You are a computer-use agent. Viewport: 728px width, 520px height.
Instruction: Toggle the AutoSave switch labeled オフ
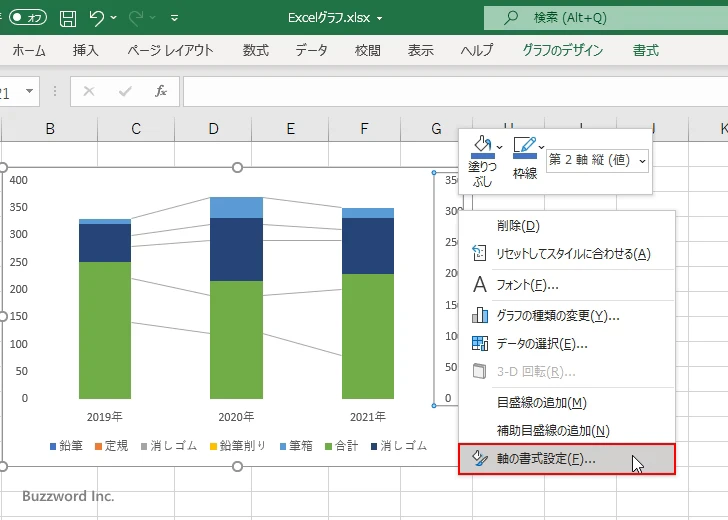point(28,18)
